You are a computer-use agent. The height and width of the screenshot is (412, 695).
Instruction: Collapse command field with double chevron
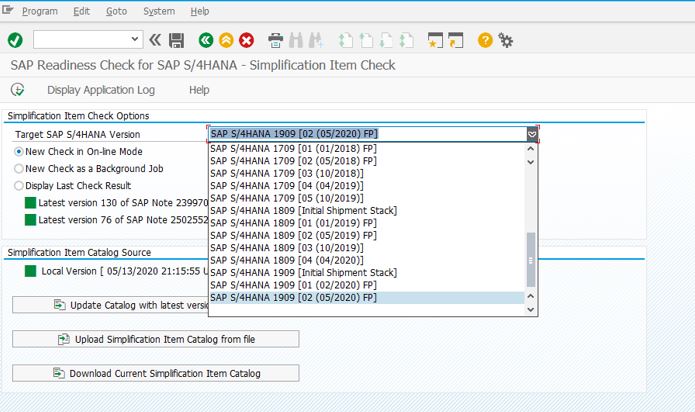pos(155,40)
